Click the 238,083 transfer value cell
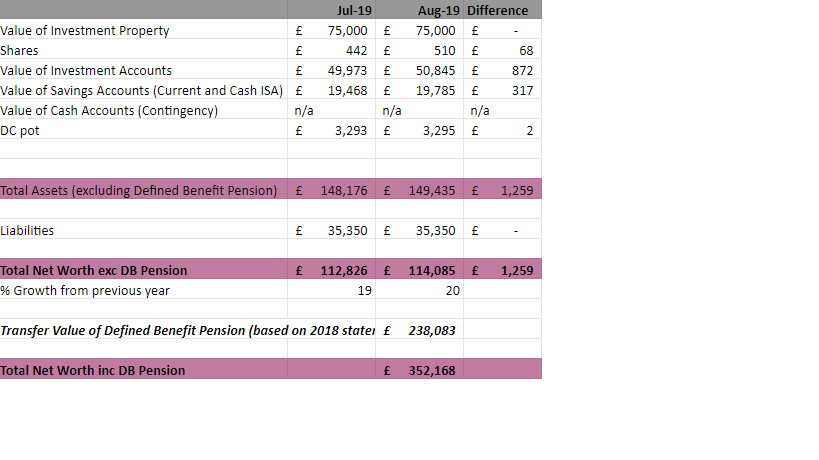 [431, 330]
